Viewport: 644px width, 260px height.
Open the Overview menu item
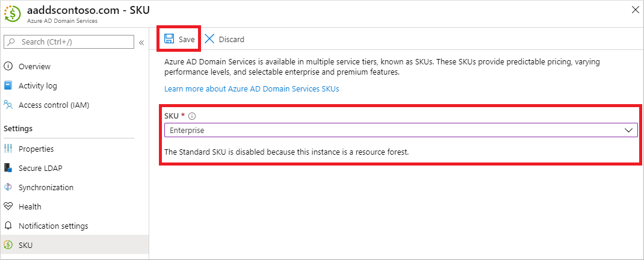pyautogui.click(x=34, y=66)
